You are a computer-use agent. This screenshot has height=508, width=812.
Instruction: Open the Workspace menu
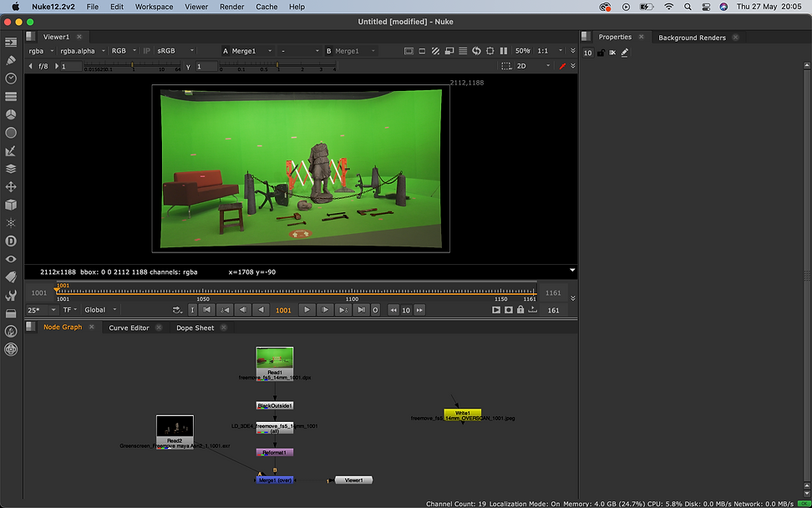pos(154,7)
